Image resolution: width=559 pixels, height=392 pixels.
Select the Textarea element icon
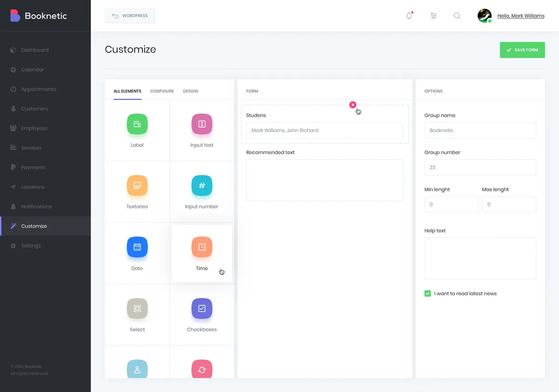click(x=137, y=185)
